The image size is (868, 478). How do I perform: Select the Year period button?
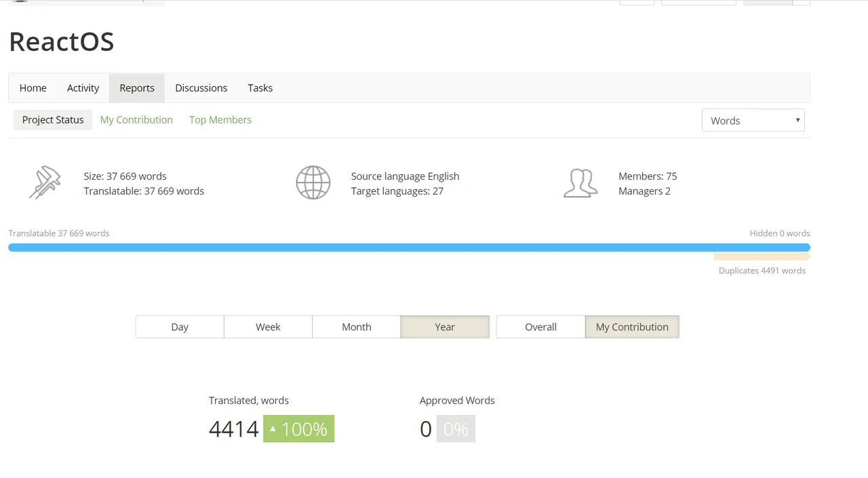445,327
